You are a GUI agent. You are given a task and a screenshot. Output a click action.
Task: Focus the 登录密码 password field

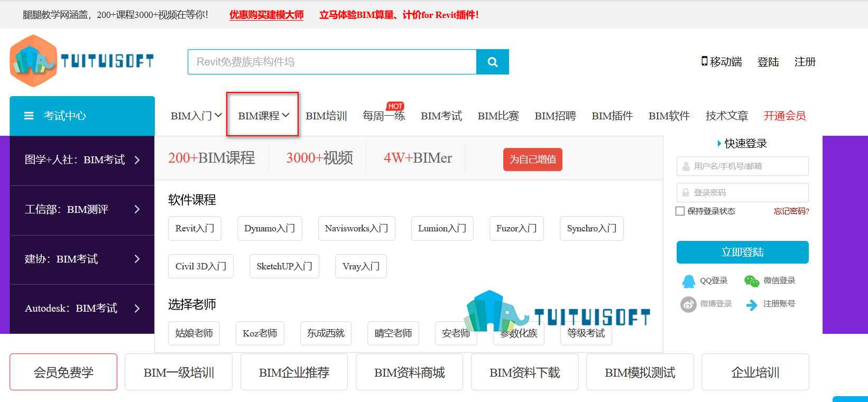743,192
